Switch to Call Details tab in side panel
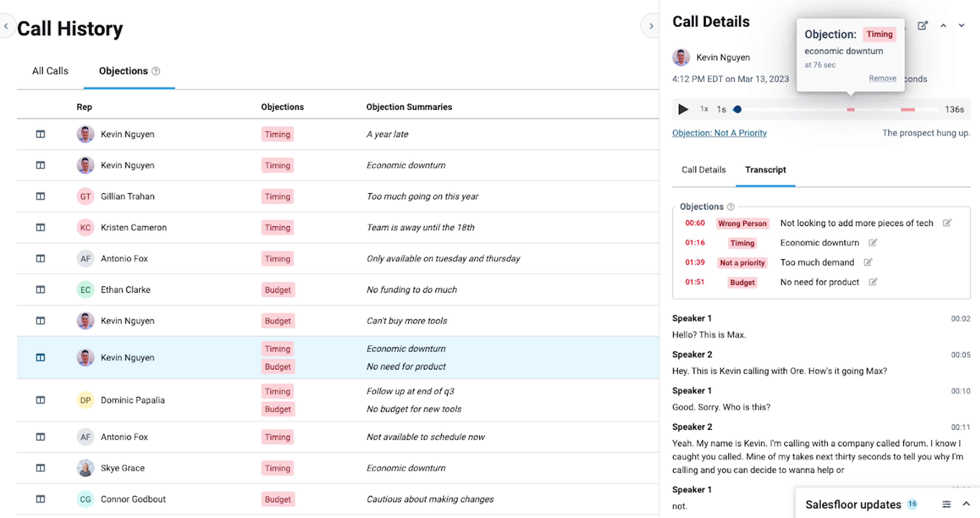980x518 pixels. point(703,170)
